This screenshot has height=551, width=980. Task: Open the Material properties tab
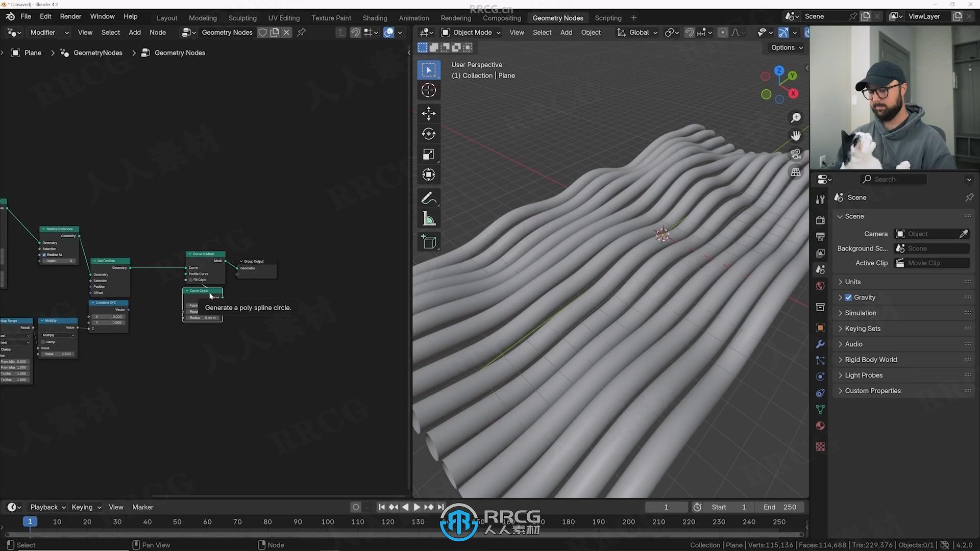tap(820, 425)
